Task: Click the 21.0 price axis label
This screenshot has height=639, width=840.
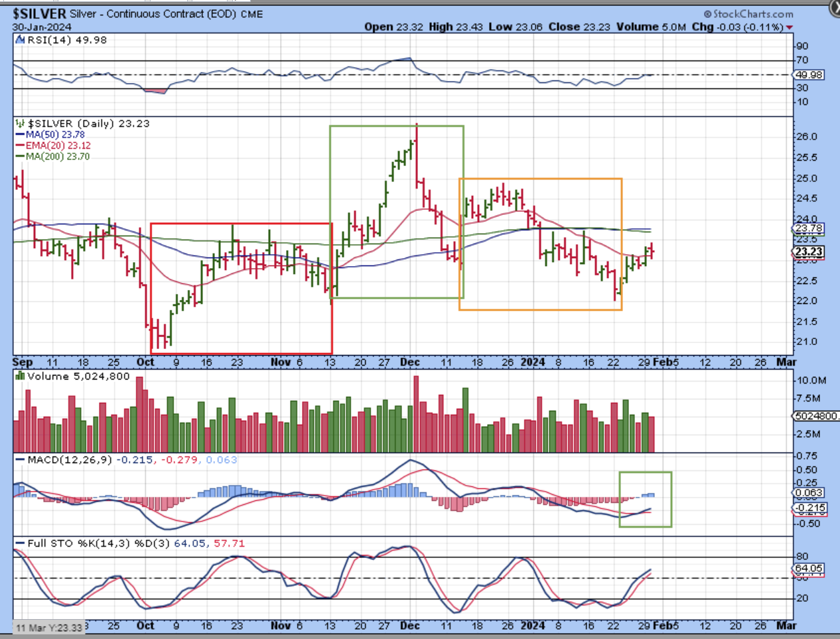Action: click(807, 342)
